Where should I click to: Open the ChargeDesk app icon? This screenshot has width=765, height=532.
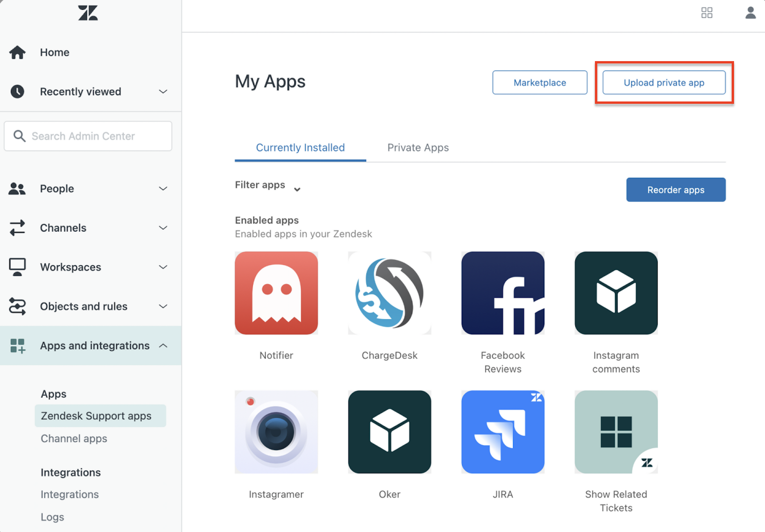point(390,293)
